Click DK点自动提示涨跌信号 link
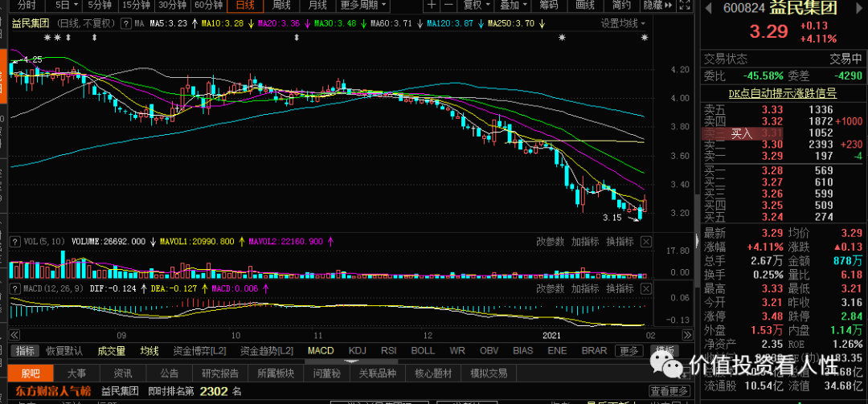868x404 pixels. point(782,93)
